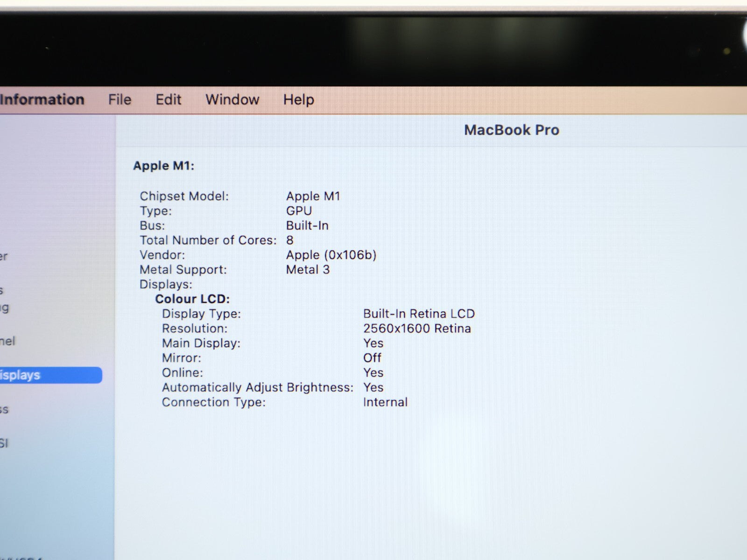Click the 'Display Type:' label

(x=201, y=314)
